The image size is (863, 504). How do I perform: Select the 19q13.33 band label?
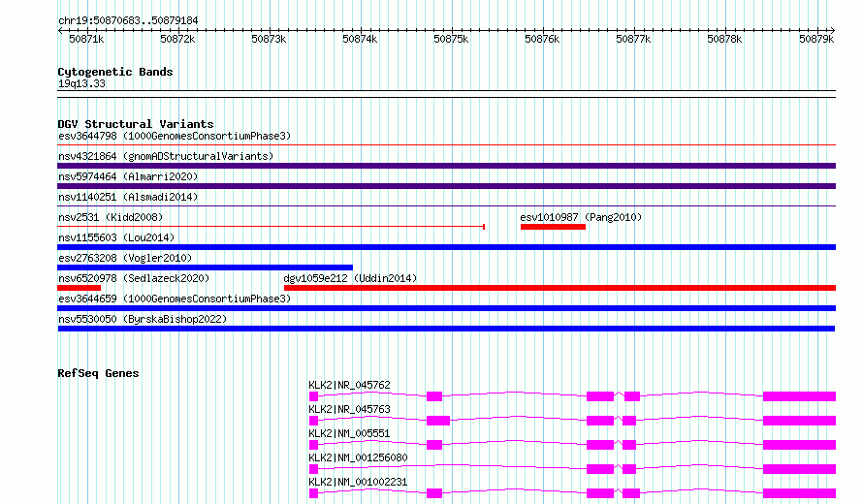[81, 83]
